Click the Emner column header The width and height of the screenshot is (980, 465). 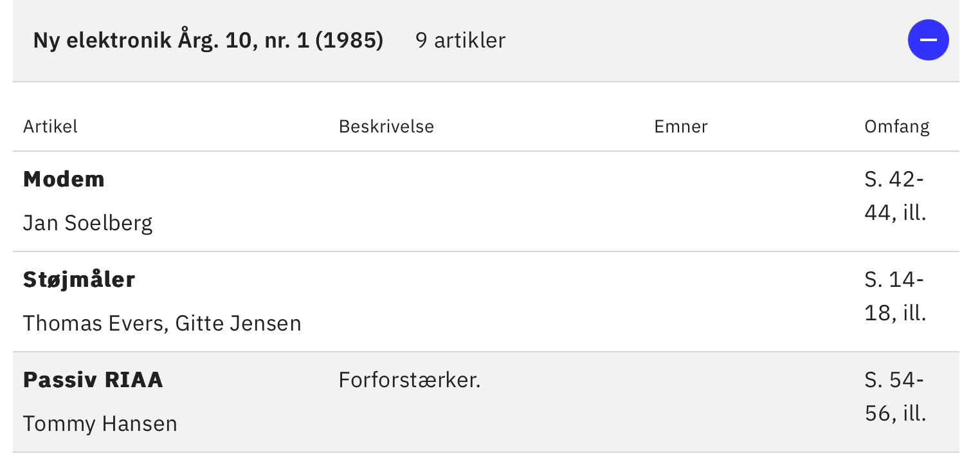coord(681,126)
